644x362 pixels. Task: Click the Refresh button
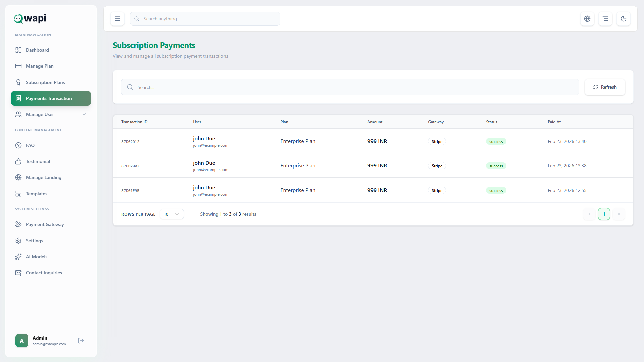pos(605,87)
